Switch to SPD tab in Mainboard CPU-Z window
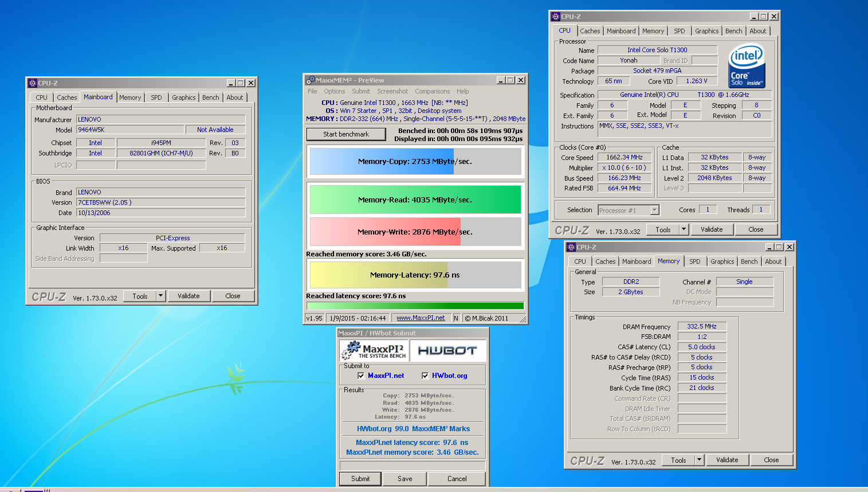This screenshot has height=492, width=868. pyautogui.click(x=156, y=97)
